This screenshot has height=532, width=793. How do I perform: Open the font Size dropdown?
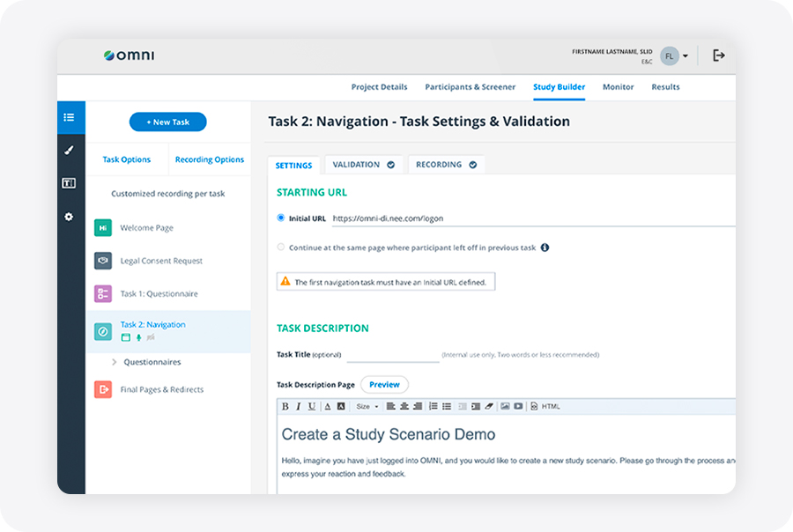coord(367,406)
